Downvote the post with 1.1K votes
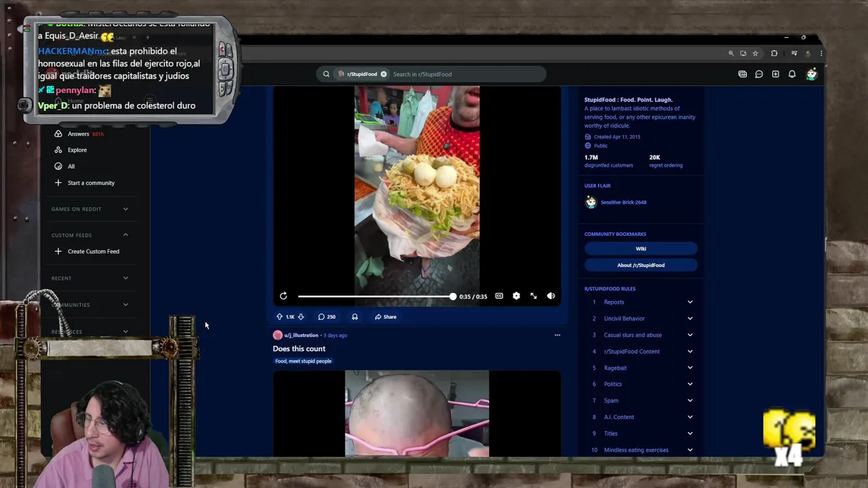 (300, 317)
